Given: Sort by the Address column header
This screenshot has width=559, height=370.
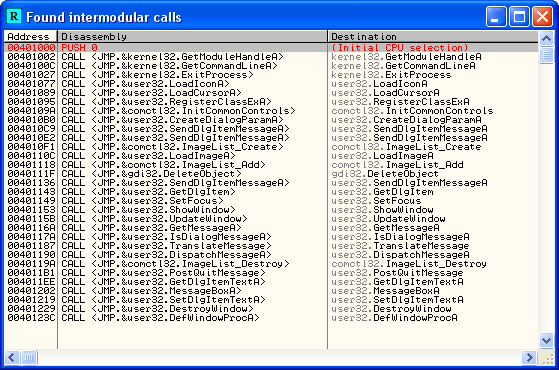Looking at the screenshot, I should click(31, 37).
